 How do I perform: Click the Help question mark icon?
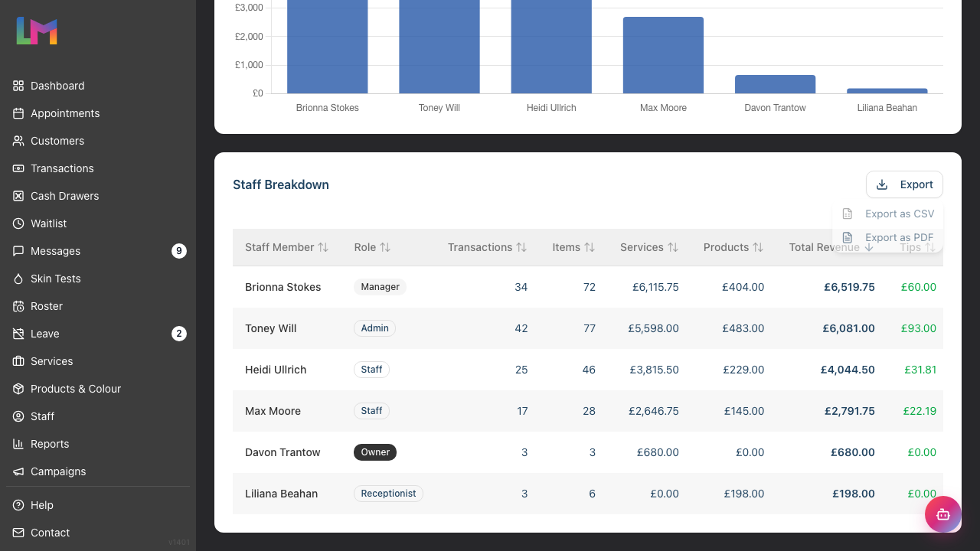(x=18, y=505)
